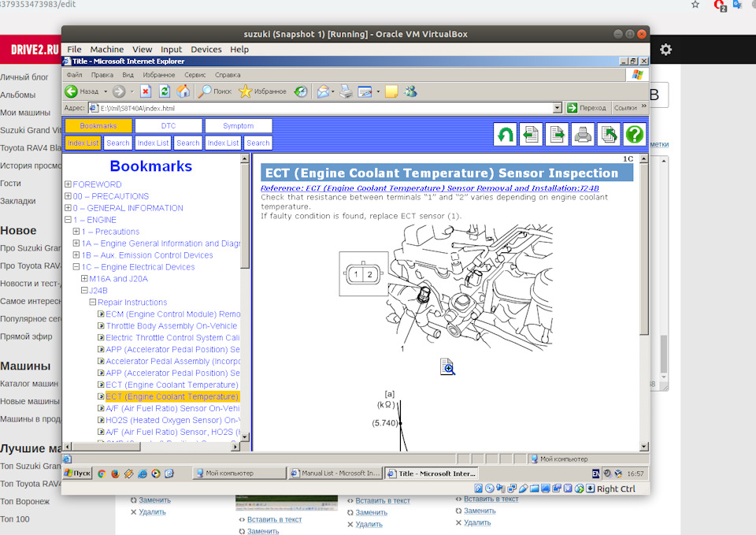This screenshot has height=535, width=756.
Task: Click the IE Home toolbar icon
Action: click(x=183, y=91)
